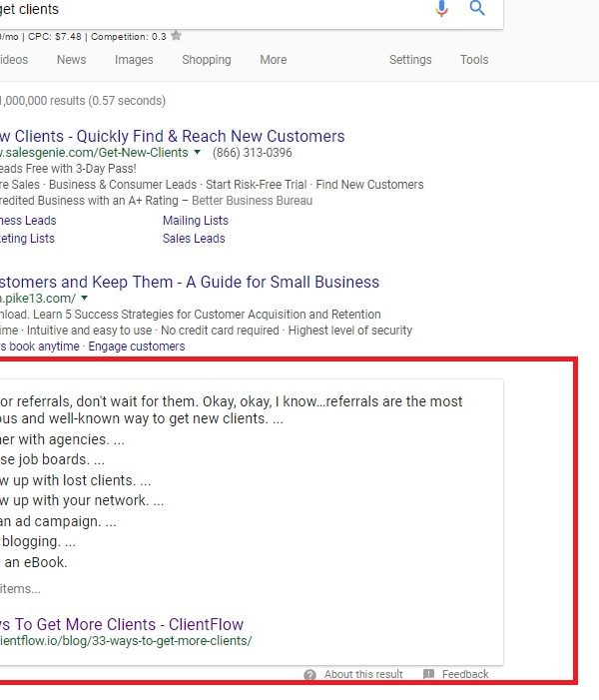Open the Quickly Find & Reach New Customers ad

[x=172, y=136]
